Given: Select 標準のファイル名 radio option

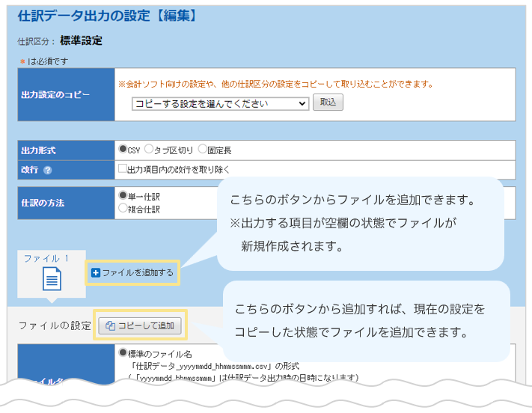Looking at the screenshot, I should point(123,351).
